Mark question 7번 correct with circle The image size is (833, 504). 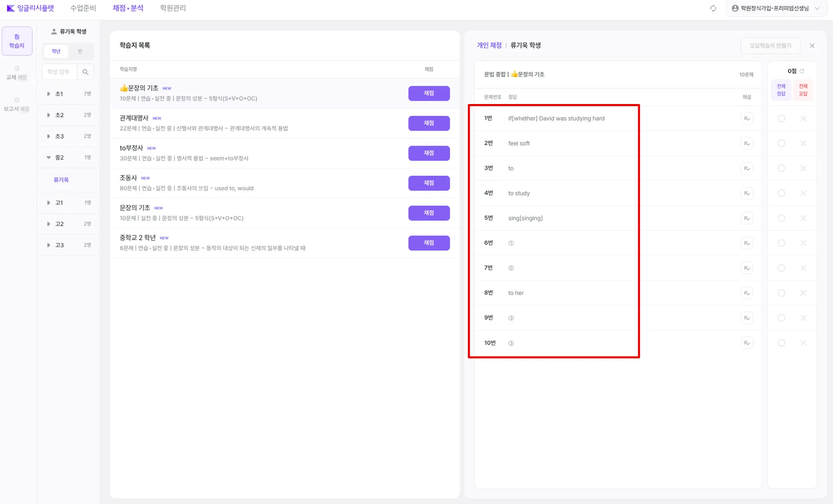[x=781, y=268]
